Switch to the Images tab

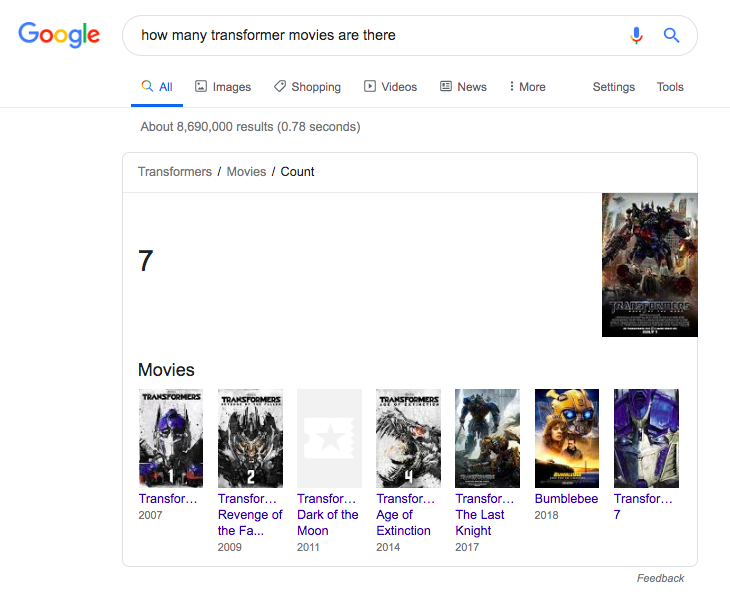(x=223, y=87)
